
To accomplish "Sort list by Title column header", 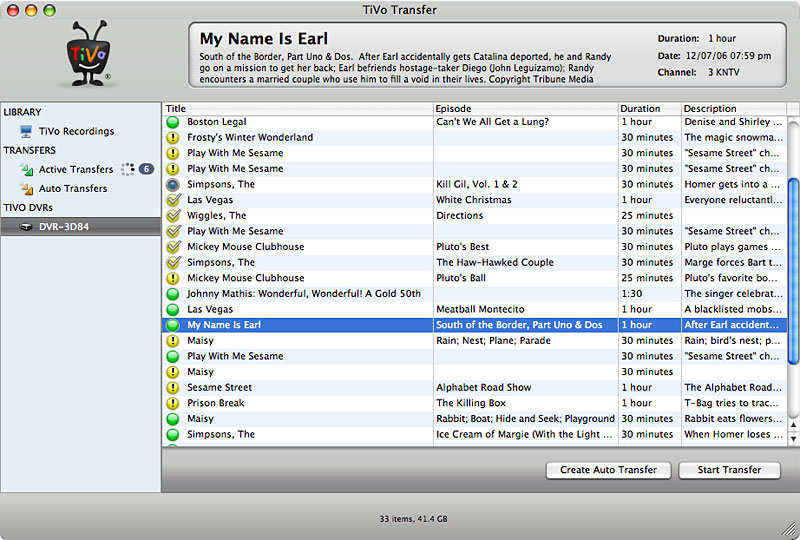I will (x=297, y=108).
